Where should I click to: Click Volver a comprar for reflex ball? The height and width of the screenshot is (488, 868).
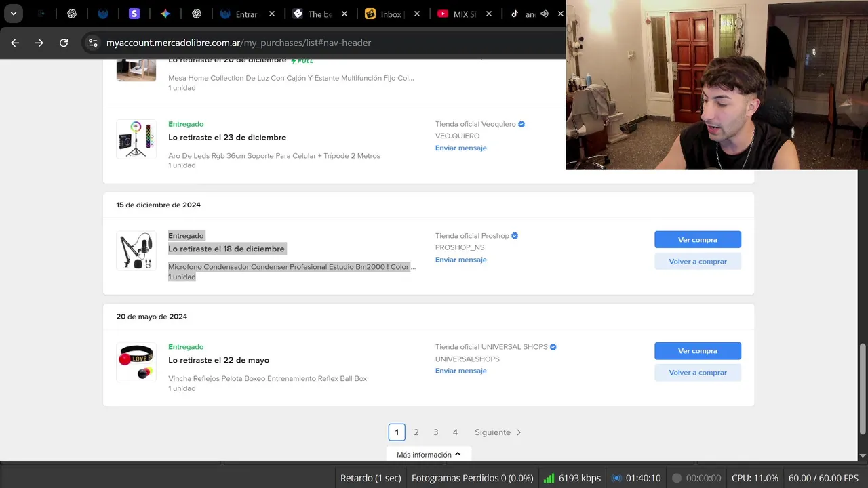[x=698, y=373]
